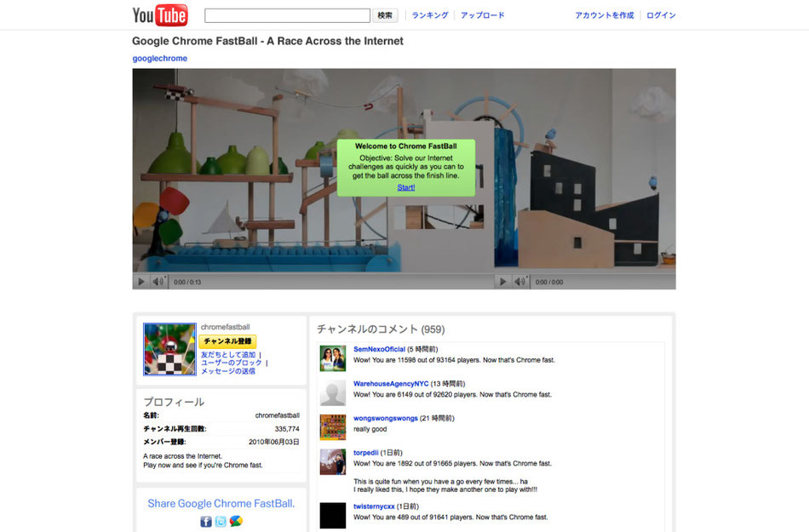Screen dimensions: 809x532
Task: Click WarehouseAgencyNYC's avatar thumbnail
Action: tap(333, 392)
